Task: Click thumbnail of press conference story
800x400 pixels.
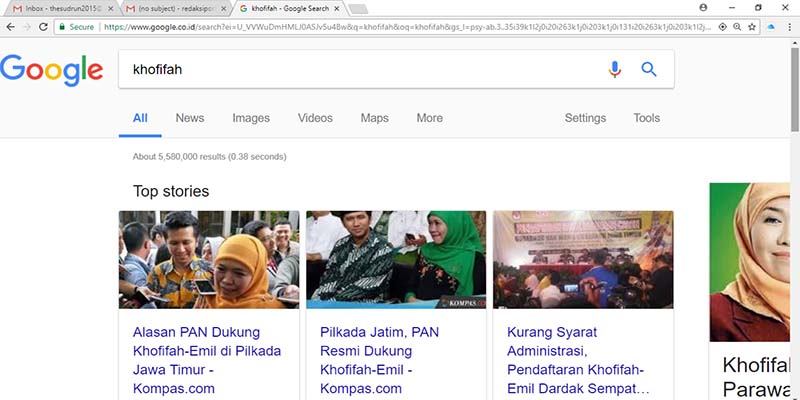Action: click(583, 260)
